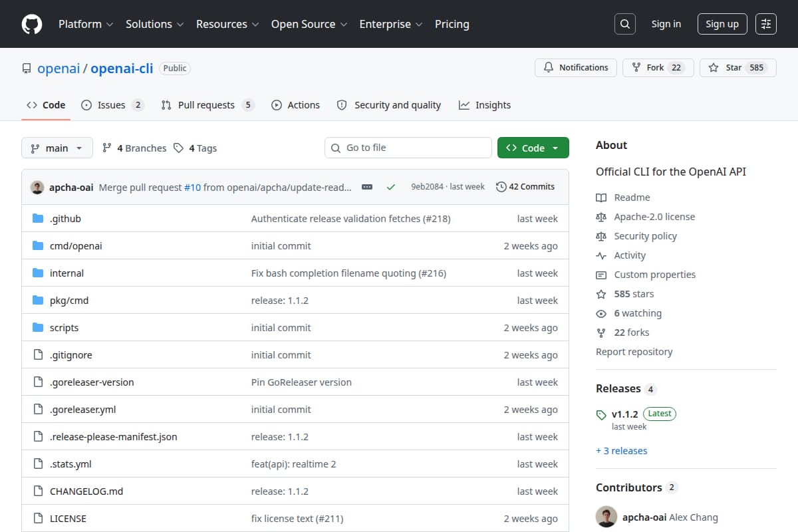
Task: Open 'feat(api): realtime 2' commit message
Action: [x=294, y=464]
